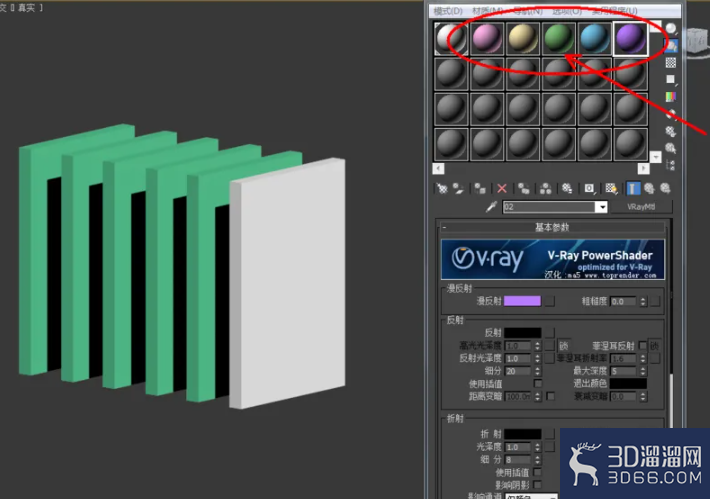Click the Video Color Check rainbow icon
The width and height of the screenshot is (710, 499).
pos(671,96)
